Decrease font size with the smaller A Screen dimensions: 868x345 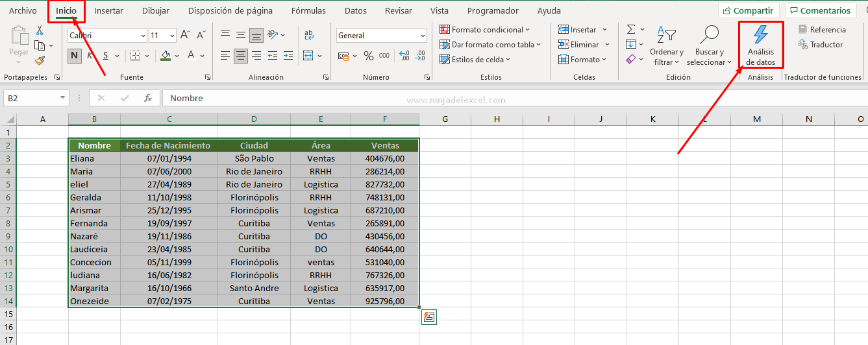pyautogui.click(x=200, y=35)
